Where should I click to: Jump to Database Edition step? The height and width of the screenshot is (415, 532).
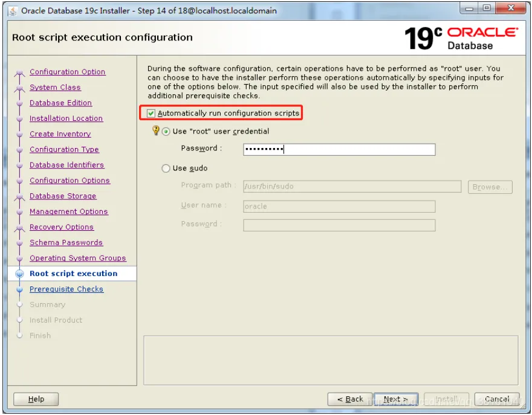tap(60, 103)
